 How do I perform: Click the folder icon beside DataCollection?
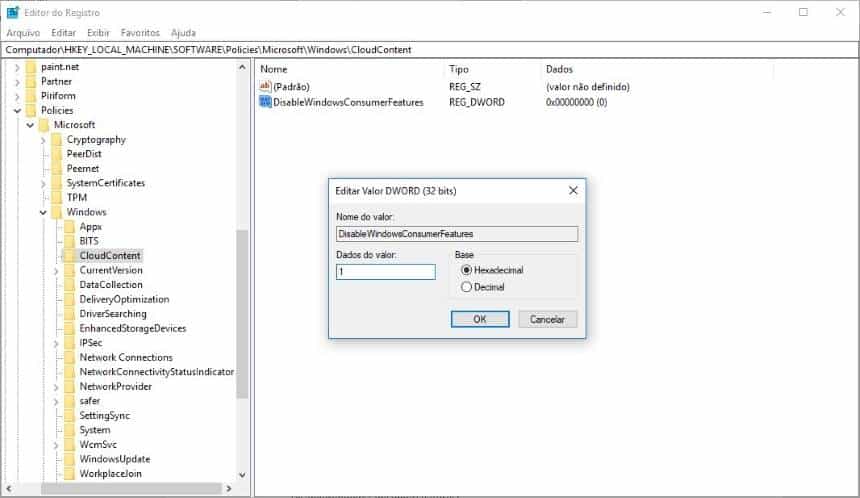pyautogui.click(x=70, y=285)
